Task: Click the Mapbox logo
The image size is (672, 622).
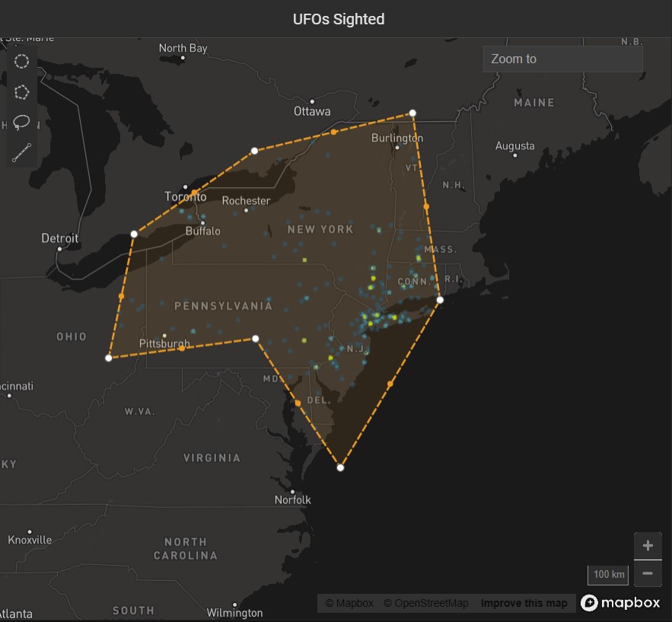Action: 620,603
